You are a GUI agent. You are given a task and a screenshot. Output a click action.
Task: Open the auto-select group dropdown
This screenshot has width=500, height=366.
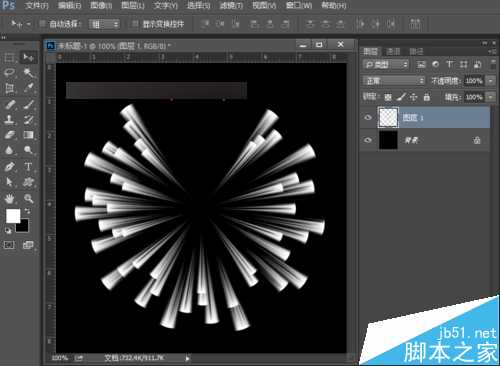104,24
